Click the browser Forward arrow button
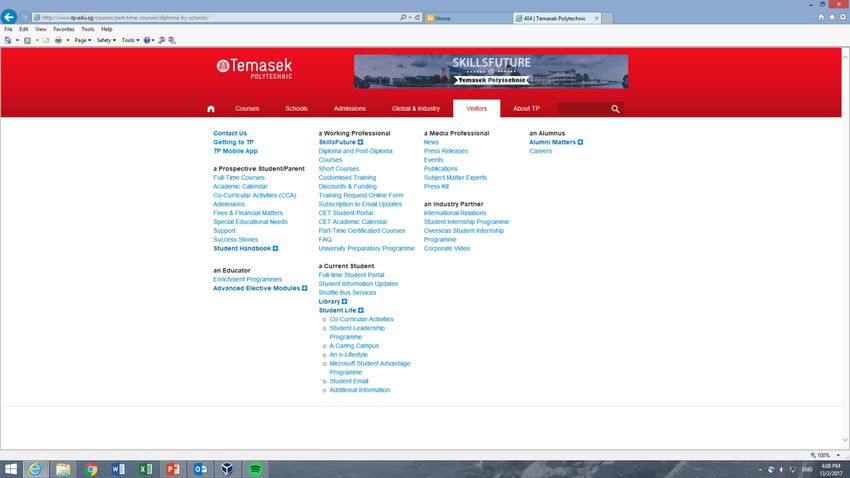The height and width of the screenshot is (478, 850). point(24,17)
